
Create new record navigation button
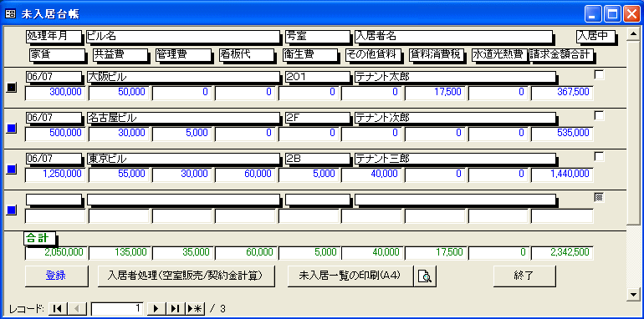coord(195,308)
